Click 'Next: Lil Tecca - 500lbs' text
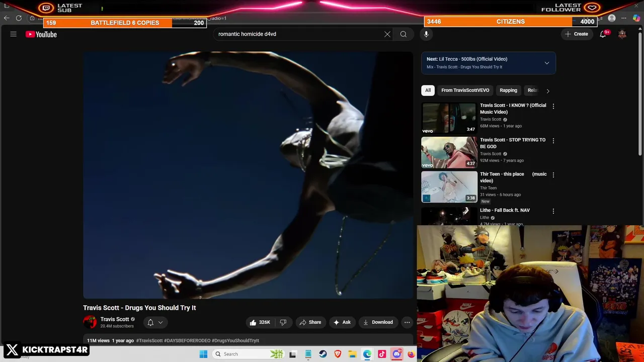Screen dimensions: 644x362 pyautogui.click(x=467, y=59)
